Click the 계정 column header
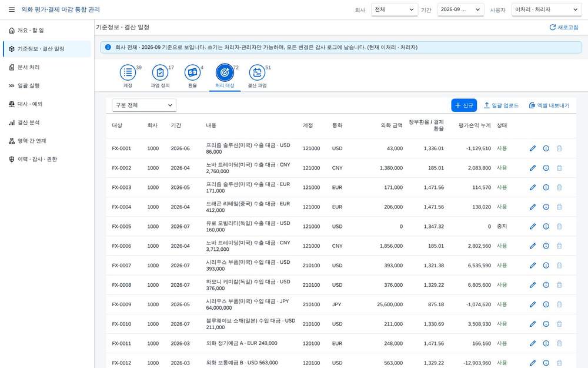This screenshot has height=368, width=588. (x=308, y=125)
